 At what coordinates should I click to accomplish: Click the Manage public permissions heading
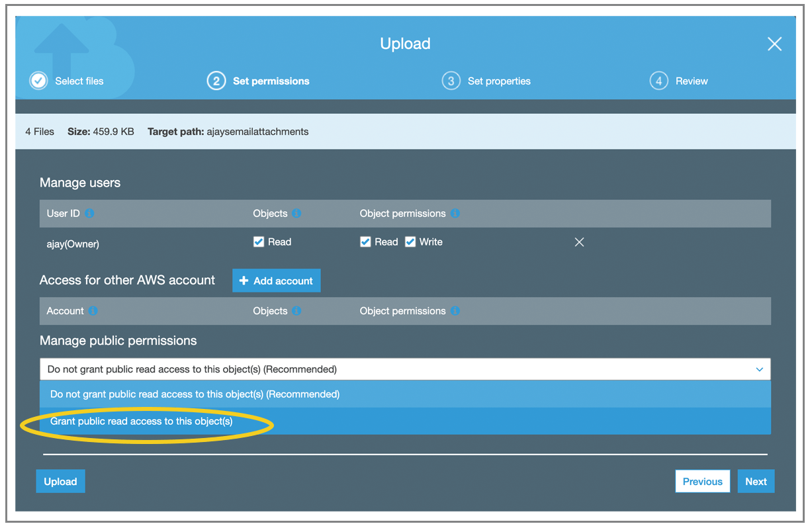(118, 341)
